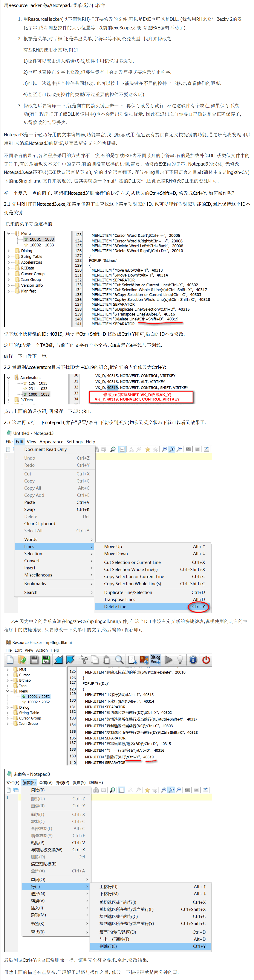Click highlighted 40319 in accelerator line 32

pos(112,388)
